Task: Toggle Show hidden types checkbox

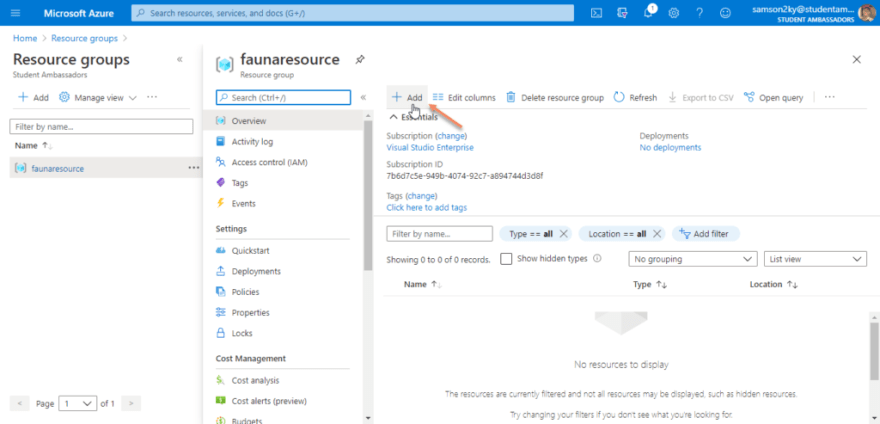Action: [506, 259]
